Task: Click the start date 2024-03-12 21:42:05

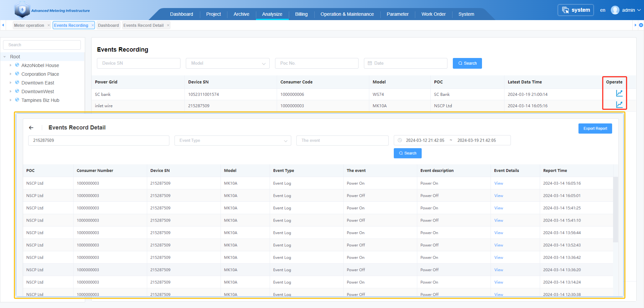Action: coord(425,140)
